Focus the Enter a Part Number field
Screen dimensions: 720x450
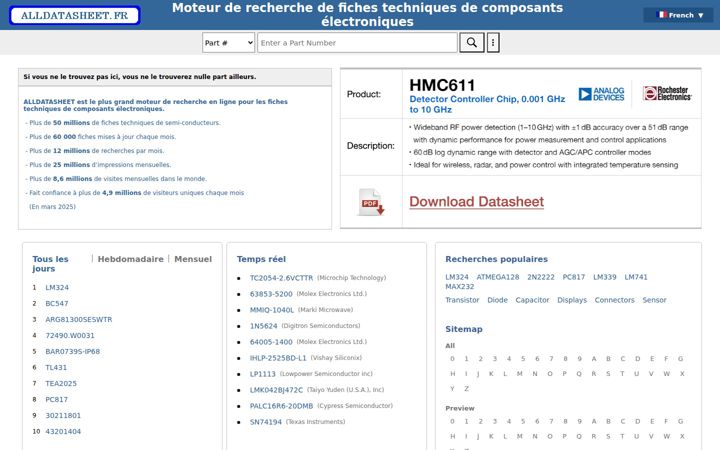coord(357,43)
